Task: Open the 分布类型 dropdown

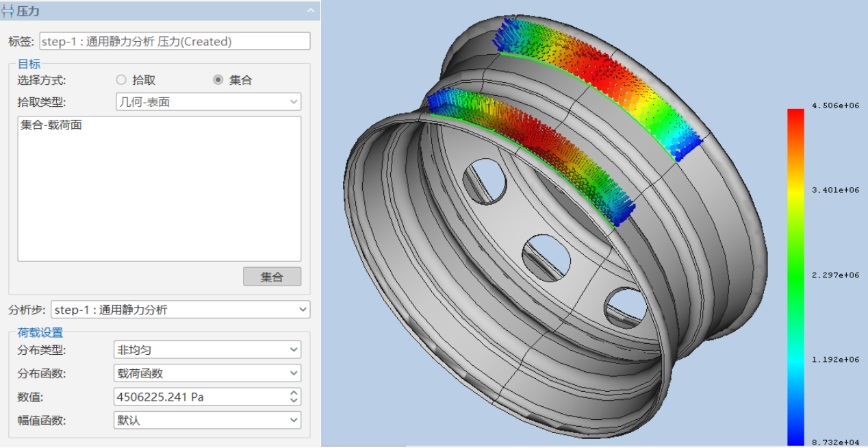Action: click(x=207, y=349)
